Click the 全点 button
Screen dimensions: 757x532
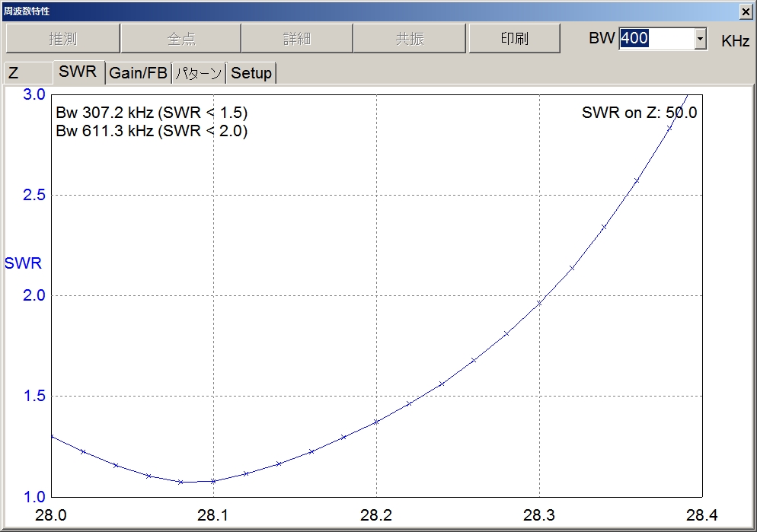point(181,38)
